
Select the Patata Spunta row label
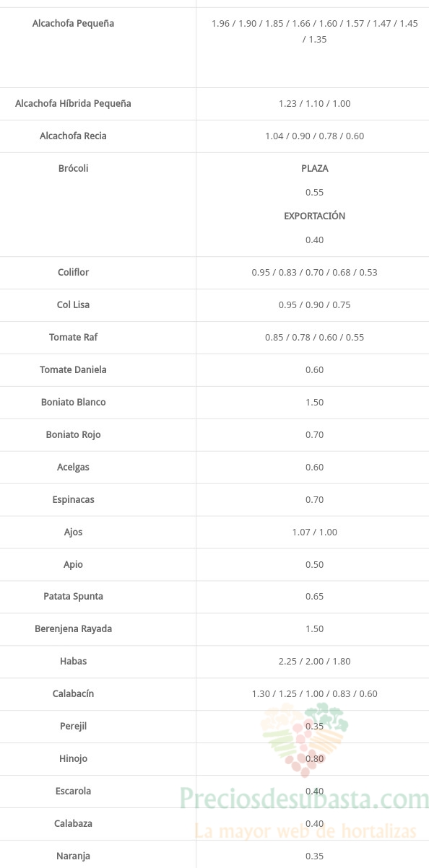tap(74, 597)
